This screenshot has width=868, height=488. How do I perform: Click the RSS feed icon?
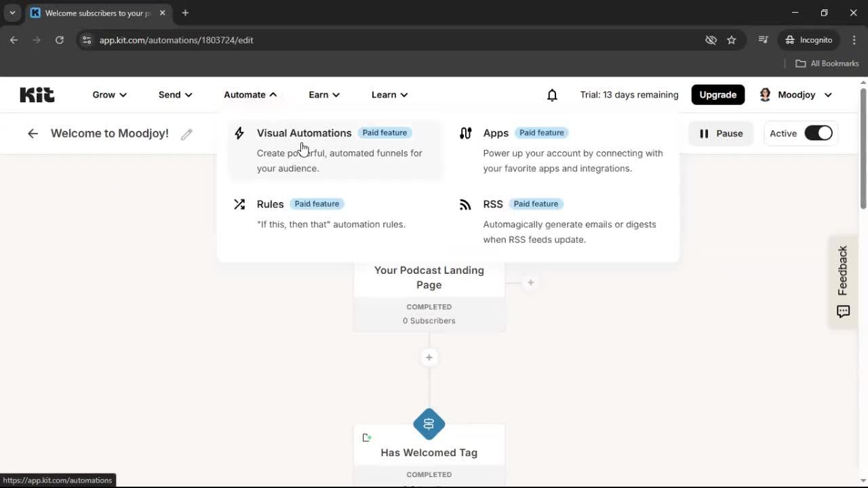[465, 203]
